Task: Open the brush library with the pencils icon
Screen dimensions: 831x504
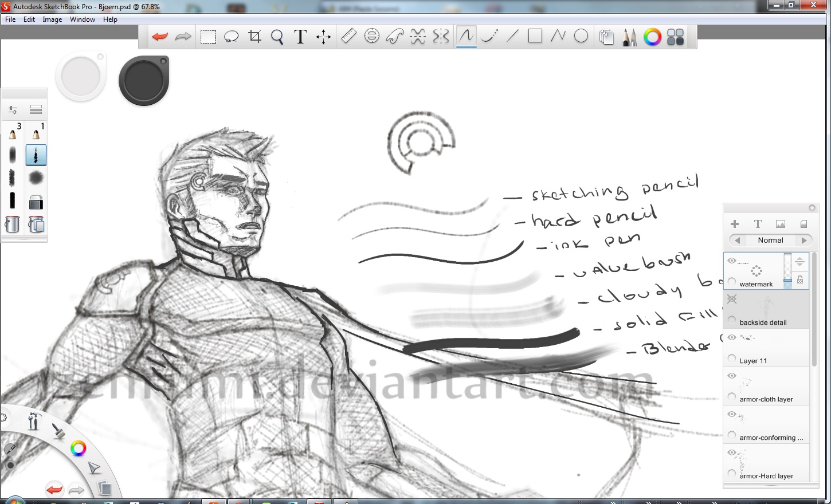Action: 629,36
